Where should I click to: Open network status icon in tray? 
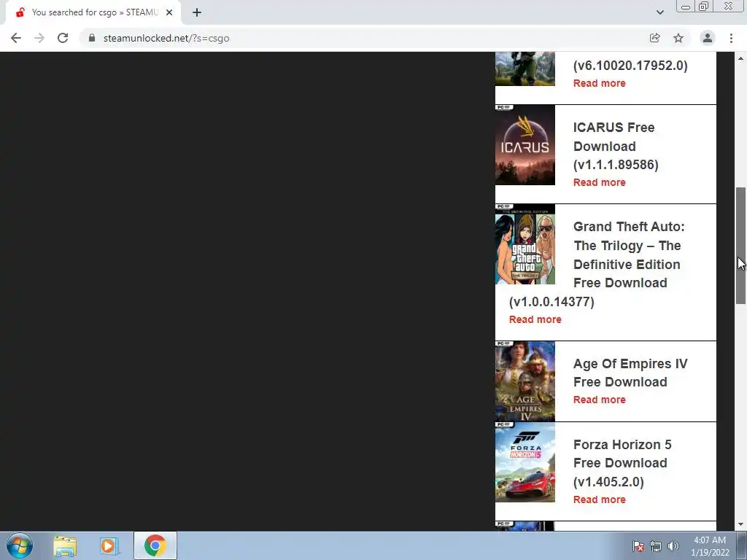[x=656, y=546]
